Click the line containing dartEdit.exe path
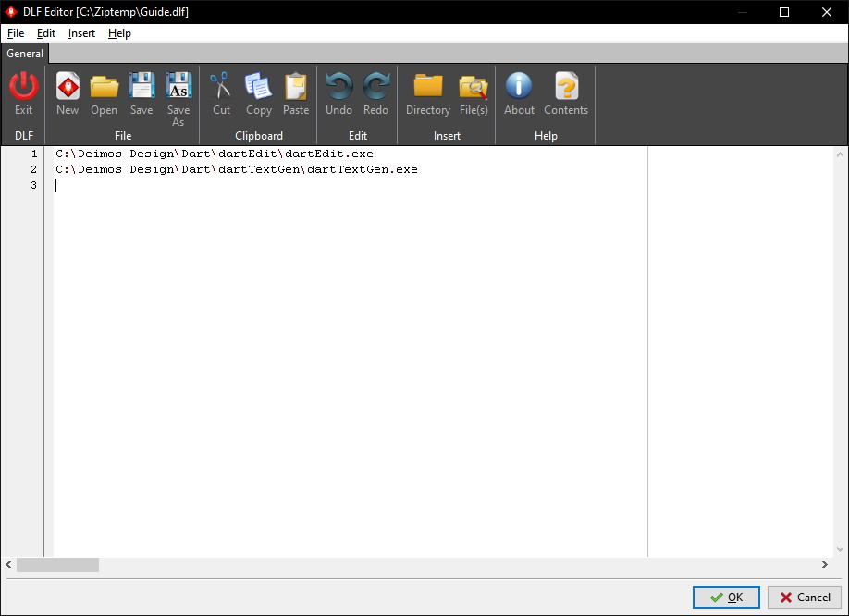The height and width of the screenshot is (616, 849). 215,154
